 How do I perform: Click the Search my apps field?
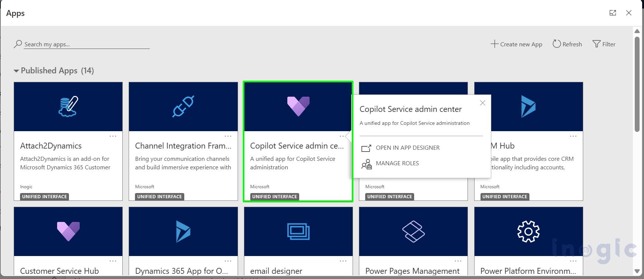coord(87,44)
